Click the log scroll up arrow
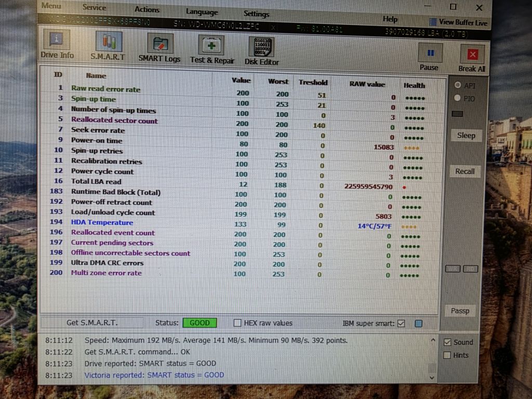532x399 pixels. point(433,340)
